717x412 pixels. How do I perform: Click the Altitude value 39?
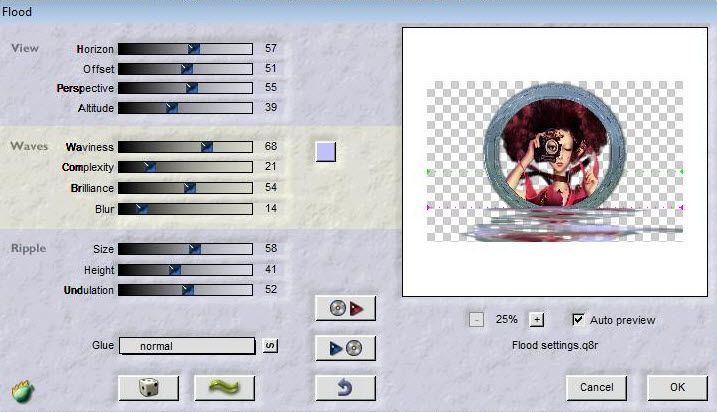(x=271, y=107)
